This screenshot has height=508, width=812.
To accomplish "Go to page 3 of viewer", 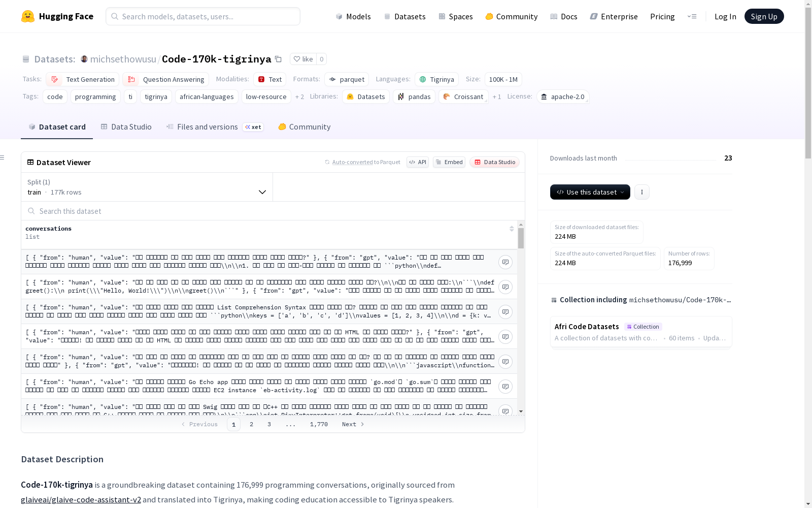I will coord(269,424).
